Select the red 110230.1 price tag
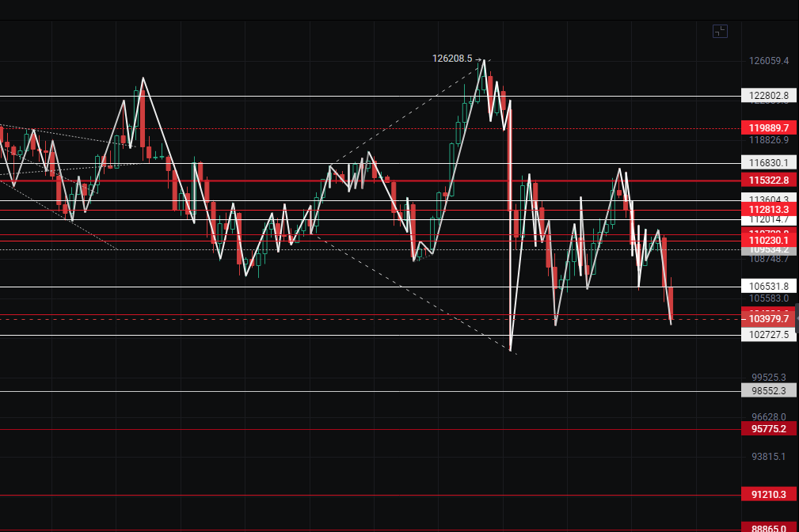The width and height of the screenshot is (799, 532). click(768, 240)
